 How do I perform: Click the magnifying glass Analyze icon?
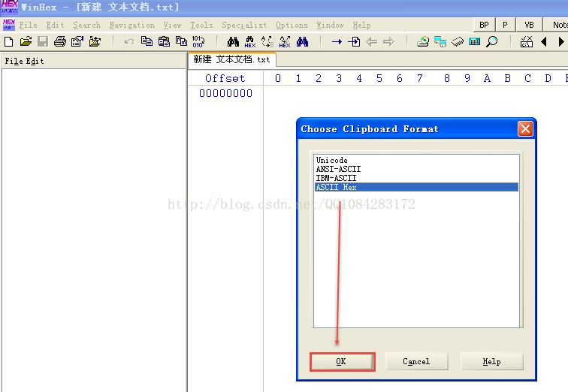coord(491,42)
